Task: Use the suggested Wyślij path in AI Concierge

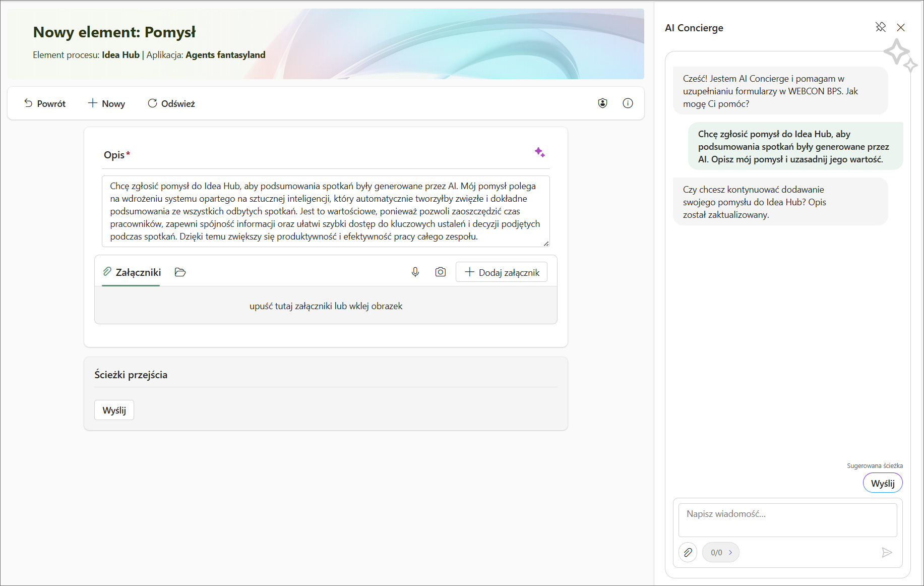Action: point(882,483)
